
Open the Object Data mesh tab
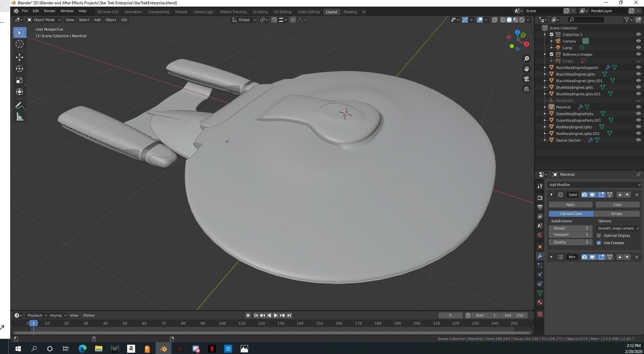[x=540, y=293]
